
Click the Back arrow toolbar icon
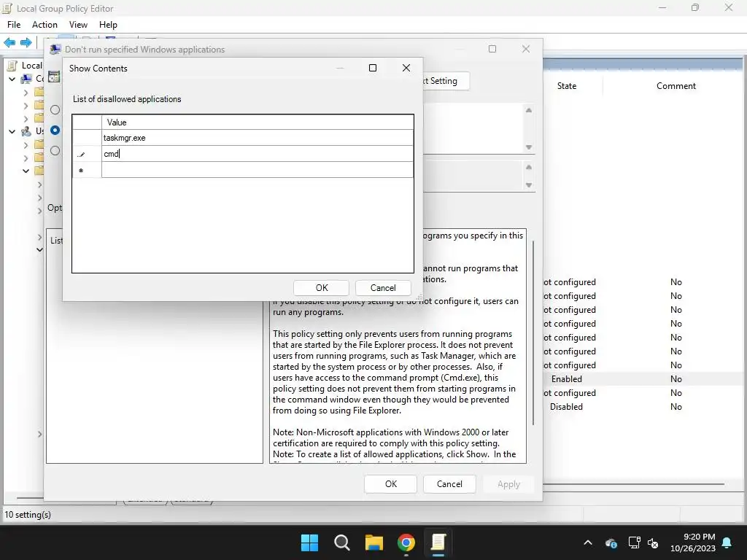click(x=9, y=42)
